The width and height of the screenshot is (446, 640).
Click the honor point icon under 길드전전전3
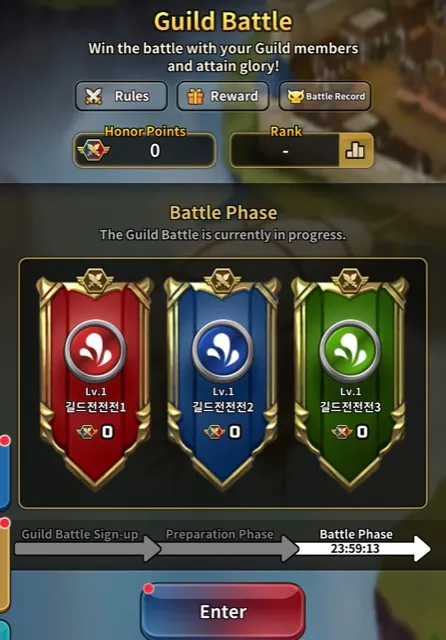(x=342, y=431)
